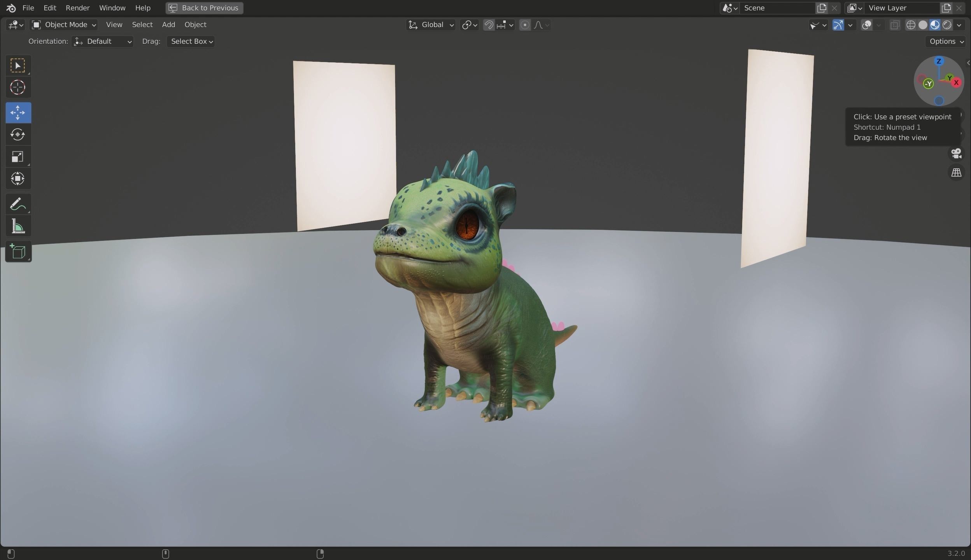Select the Scale tool
This screenshot has height=560, width=971.
pos(18,157)
